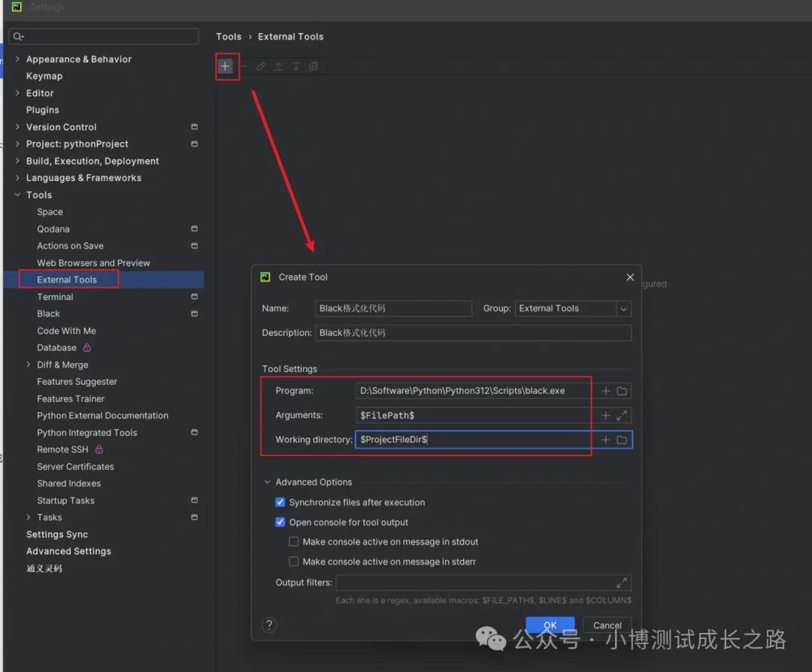Select Web Browsers and Preview item

click(x=93, y=263)
